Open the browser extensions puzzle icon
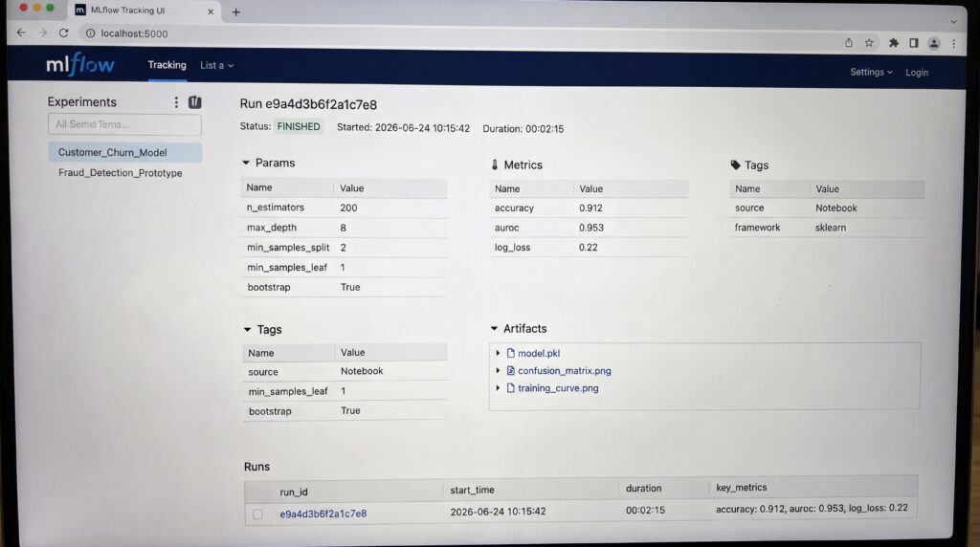 click(894, 42)
